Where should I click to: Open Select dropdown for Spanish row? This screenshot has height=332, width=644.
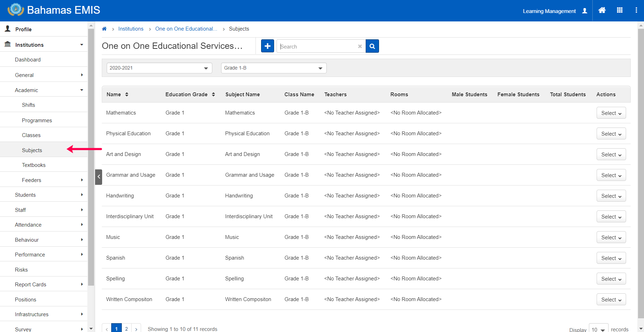tap(611, 258)
